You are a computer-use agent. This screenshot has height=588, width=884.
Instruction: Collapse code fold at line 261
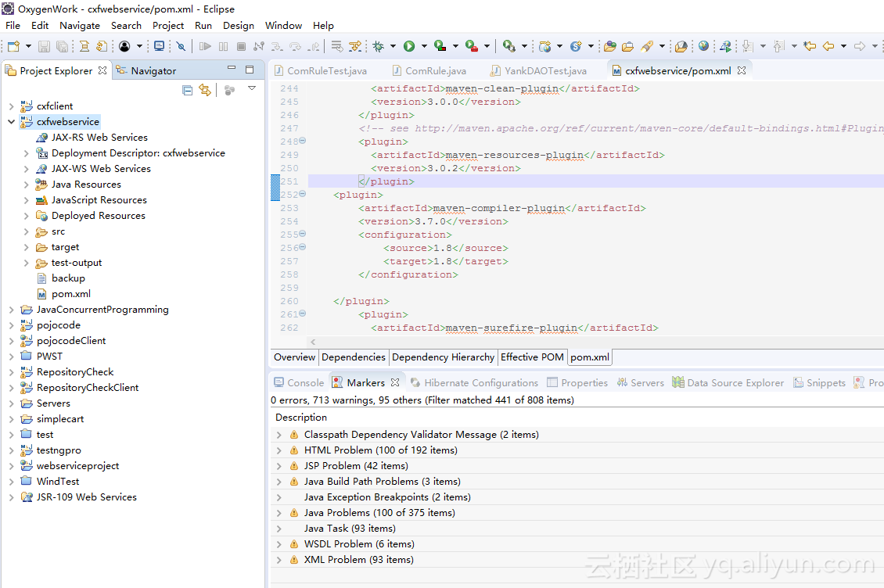click(x=302, y=314)
